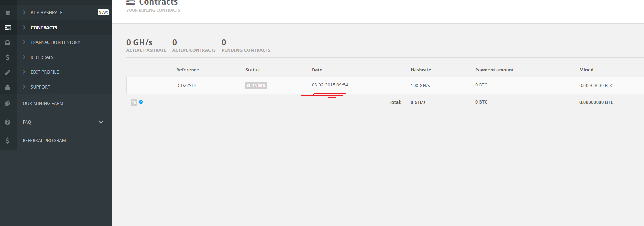Click contract reference D-DZZSLX
This screenshot has width=644, height=226.
pos(186,85)
